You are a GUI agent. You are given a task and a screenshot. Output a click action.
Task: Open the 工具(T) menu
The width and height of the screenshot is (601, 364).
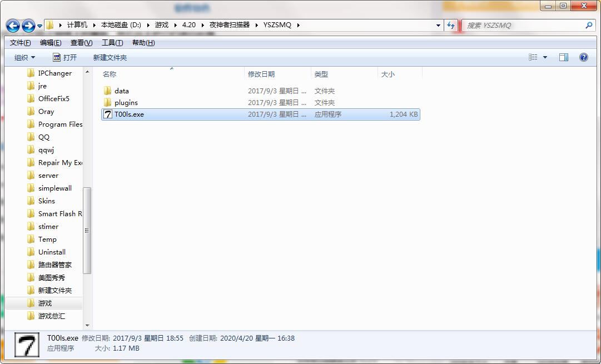click(x=112, y=43)
